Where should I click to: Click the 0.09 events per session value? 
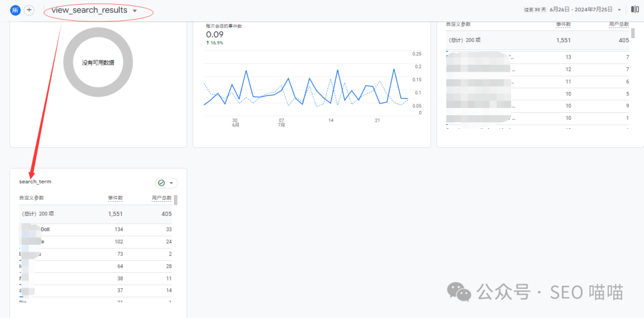click(x=215, y=35)
